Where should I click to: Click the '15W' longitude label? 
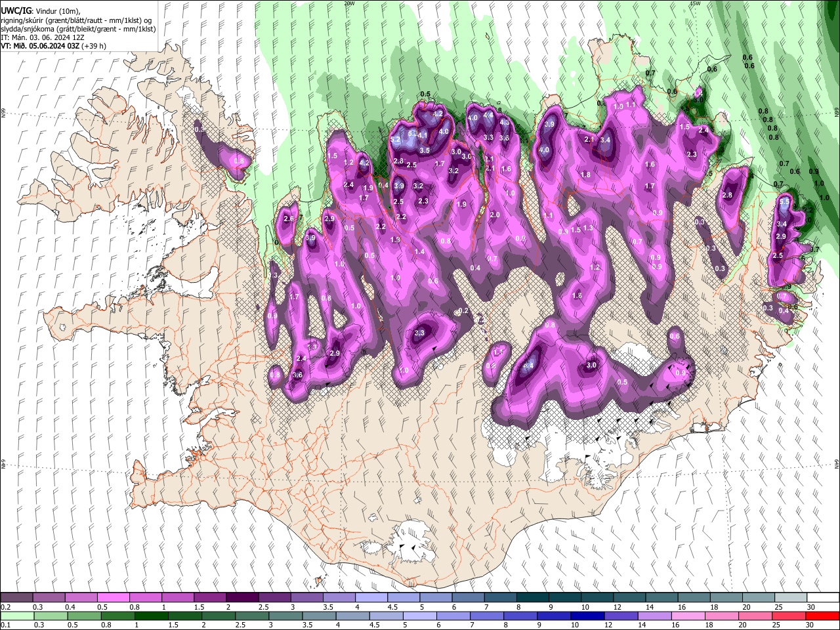click(695, 3)
